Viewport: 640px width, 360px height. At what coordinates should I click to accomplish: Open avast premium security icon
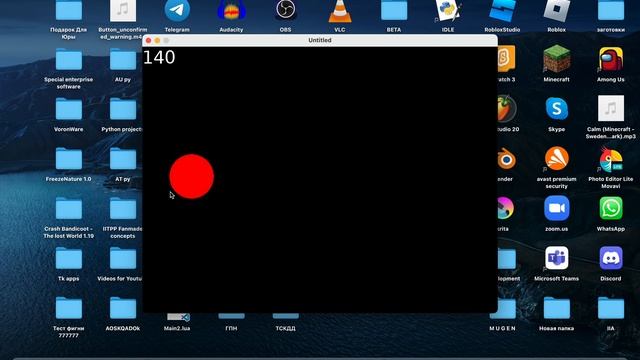pos(556,158)
